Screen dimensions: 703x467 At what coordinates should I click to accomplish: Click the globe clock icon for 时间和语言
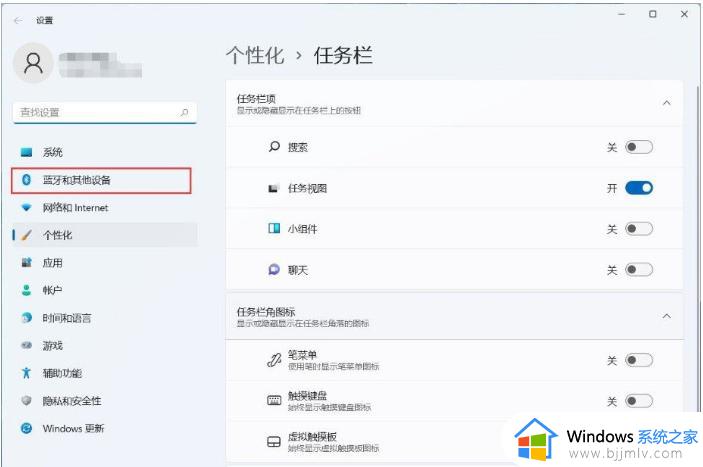tap(26, 318)
